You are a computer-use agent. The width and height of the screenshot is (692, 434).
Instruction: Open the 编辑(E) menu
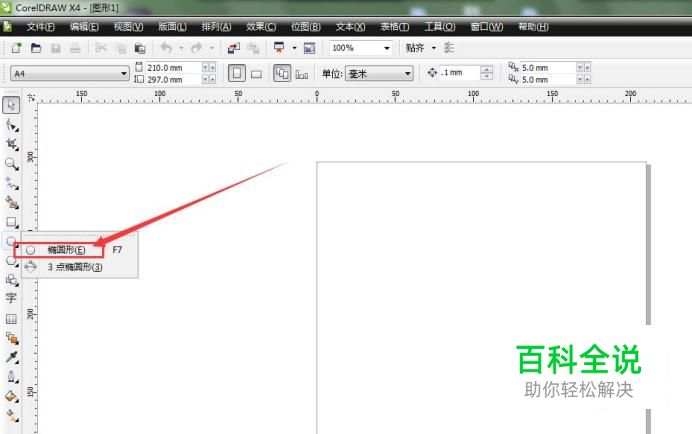point(84,27)
